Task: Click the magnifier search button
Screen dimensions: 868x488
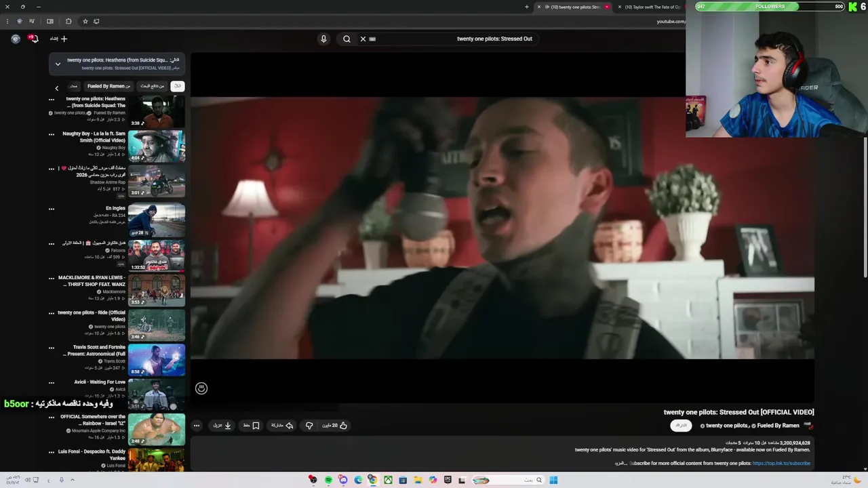Action: (x=347, y=39)
